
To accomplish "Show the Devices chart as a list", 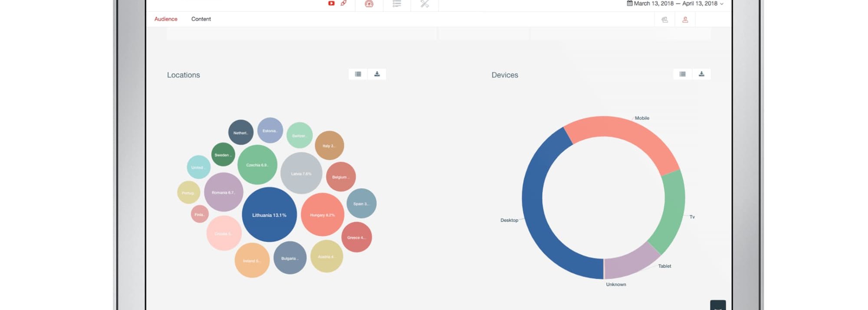I will tap(683, 74).
